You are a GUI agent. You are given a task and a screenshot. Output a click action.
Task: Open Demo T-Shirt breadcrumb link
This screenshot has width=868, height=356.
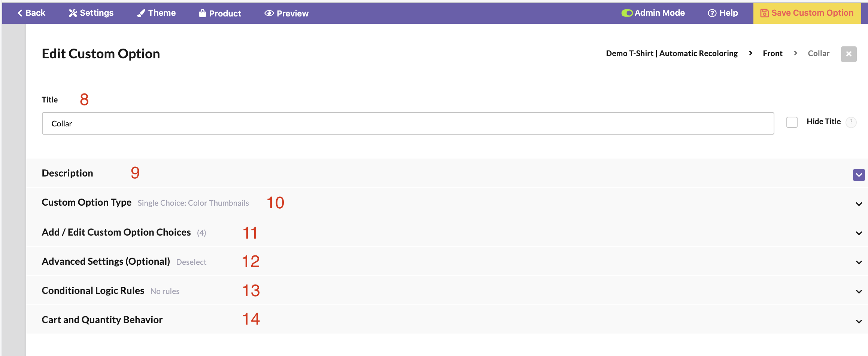[672, 53]
